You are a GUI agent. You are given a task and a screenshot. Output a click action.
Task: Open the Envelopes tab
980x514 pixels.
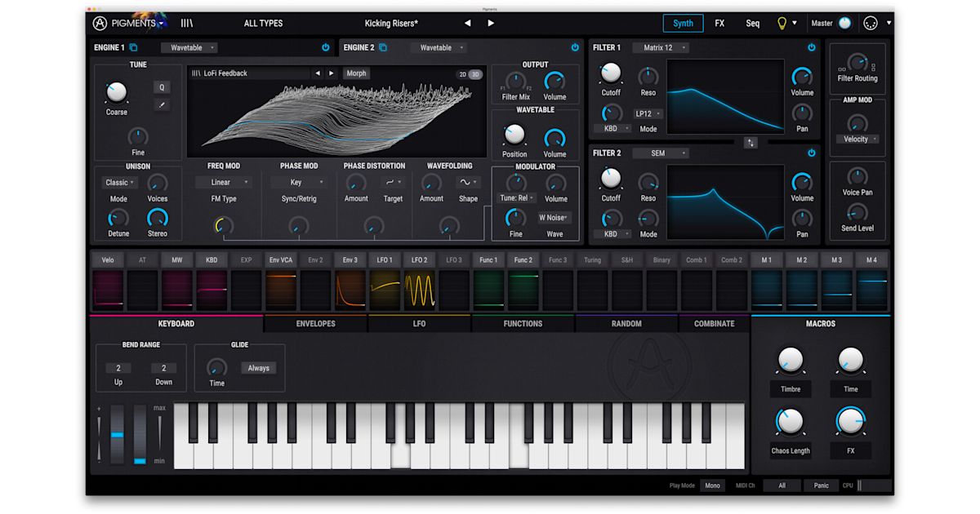pyautogui.click(x=316, y=324)
